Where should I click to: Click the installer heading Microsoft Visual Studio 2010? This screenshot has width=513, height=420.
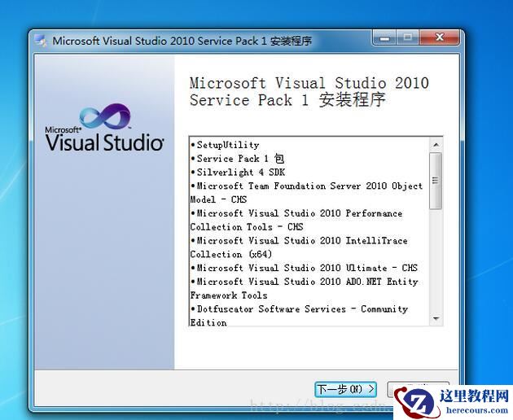coord(309,92)
